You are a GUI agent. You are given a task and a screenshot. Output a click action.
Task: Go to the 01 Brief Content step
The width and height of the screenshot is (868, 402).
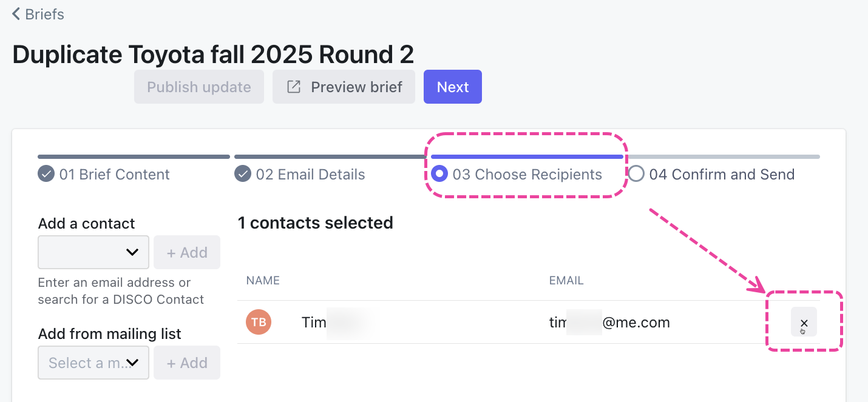click(x=114, y=175)
